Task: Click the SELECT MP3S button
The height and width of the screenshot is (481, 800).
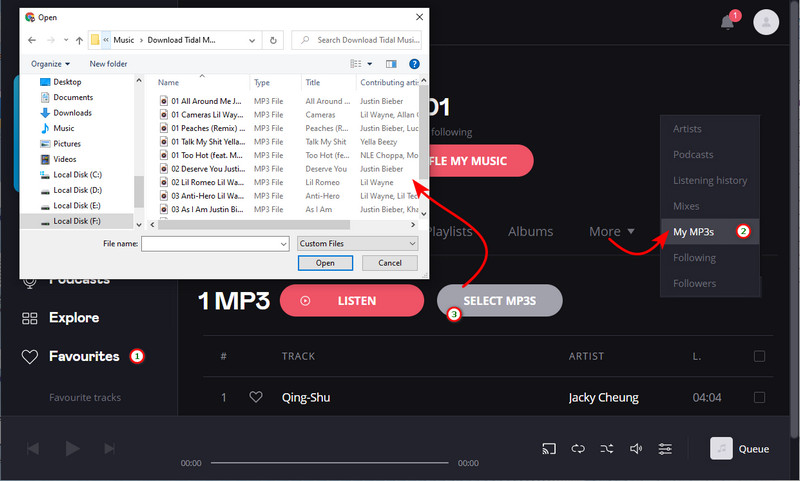Action: (499, 300)
